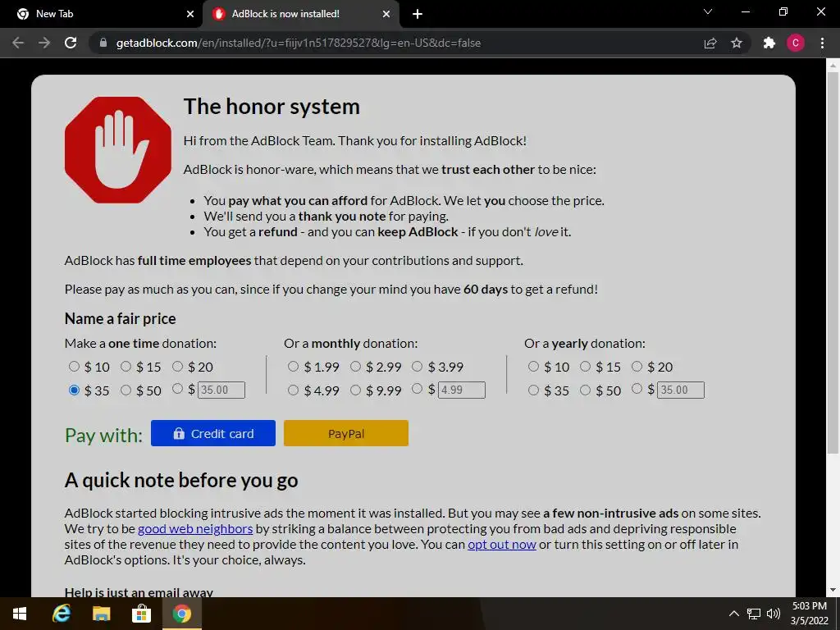This screenshot has width=840, height=630.
Task: Switch to the New Tab tab
Action: (101, 14)
